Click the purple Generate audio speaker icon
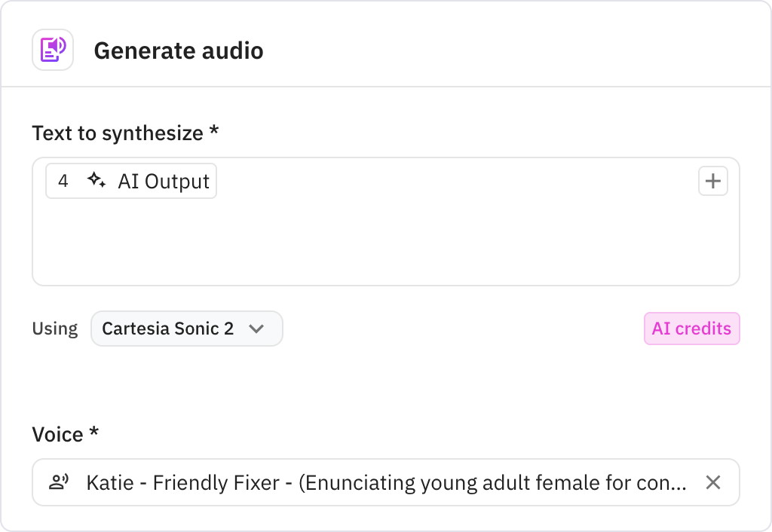772x532 pixels. click(x=52, y=49)
